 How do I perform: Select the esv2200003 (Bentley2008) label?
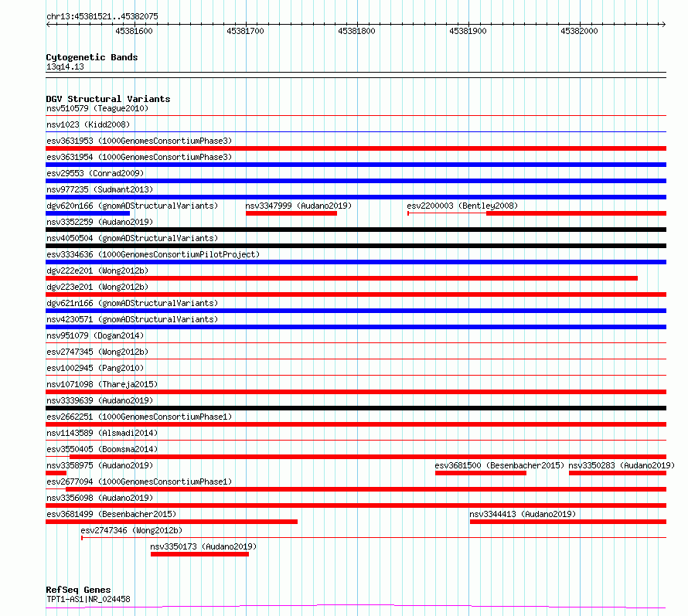(x=462, y=206)
